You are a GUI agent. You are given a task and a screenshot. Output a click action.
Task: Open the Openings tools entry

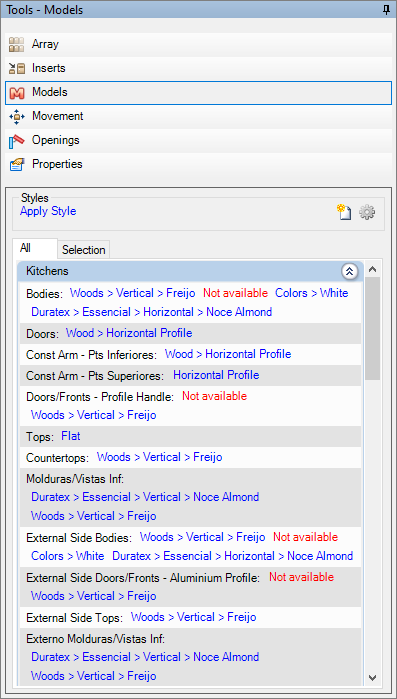click(199, 141)
